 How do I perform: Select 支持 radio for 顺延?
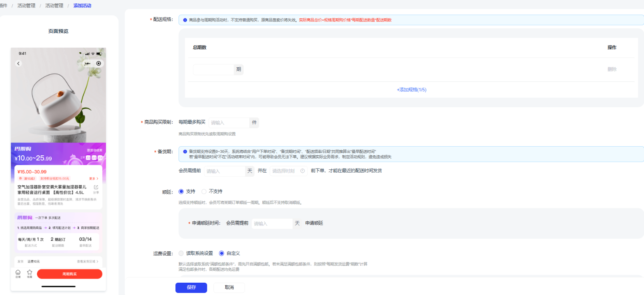pos(181,191)
